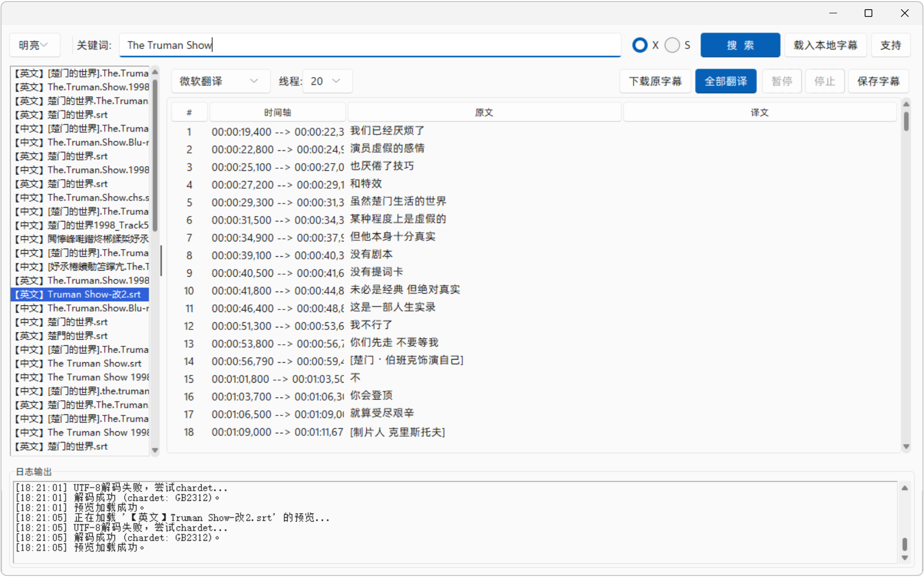Click scroll-down arrow of 日志输出 log
Screen dimensions: 924x577
point(905,558)
